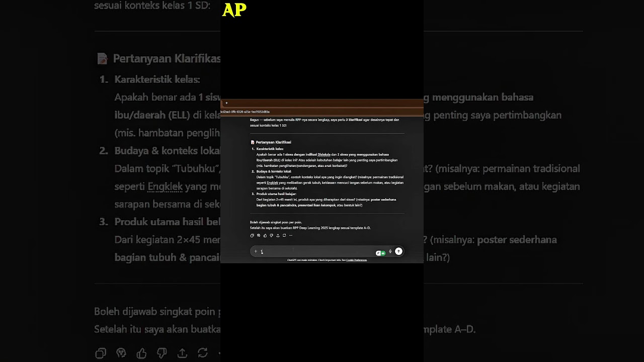
Task: Copy the ChatGPT response
Action: tap(252, 235)
